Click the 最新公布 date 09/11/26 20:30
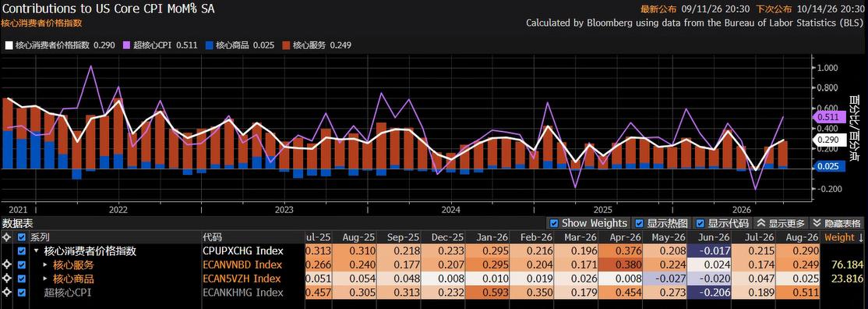This screenshot has width=868, height=309. tap(715, 9)
